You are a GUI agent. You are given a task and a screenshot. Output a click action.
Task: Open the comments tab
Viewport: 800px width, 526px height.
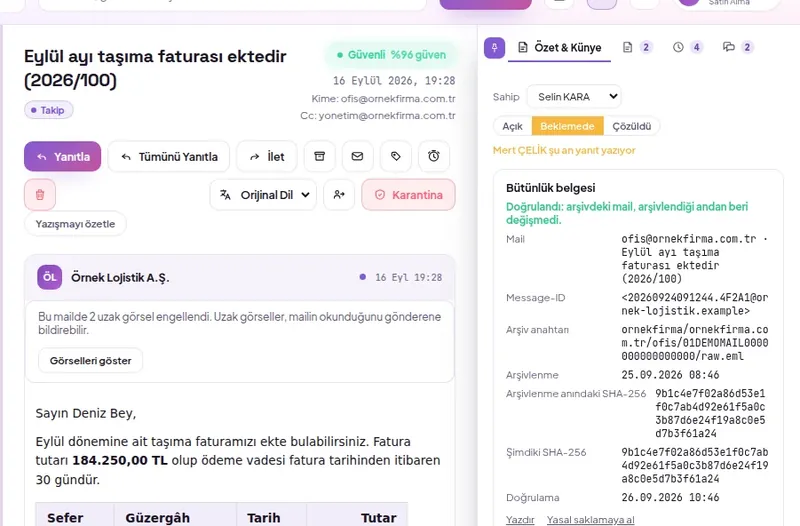pyautogui.click(x=738, y=47)
